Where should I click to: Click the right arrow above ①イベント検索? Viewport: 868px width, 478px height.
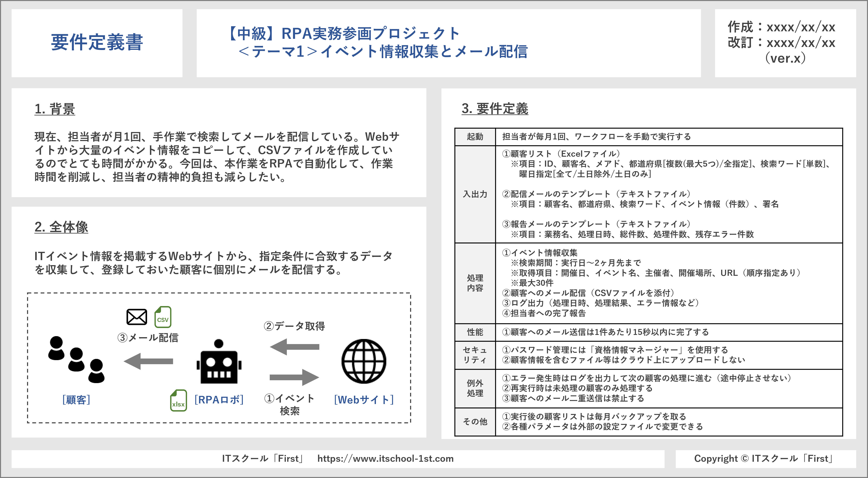[x=295, y=377]
